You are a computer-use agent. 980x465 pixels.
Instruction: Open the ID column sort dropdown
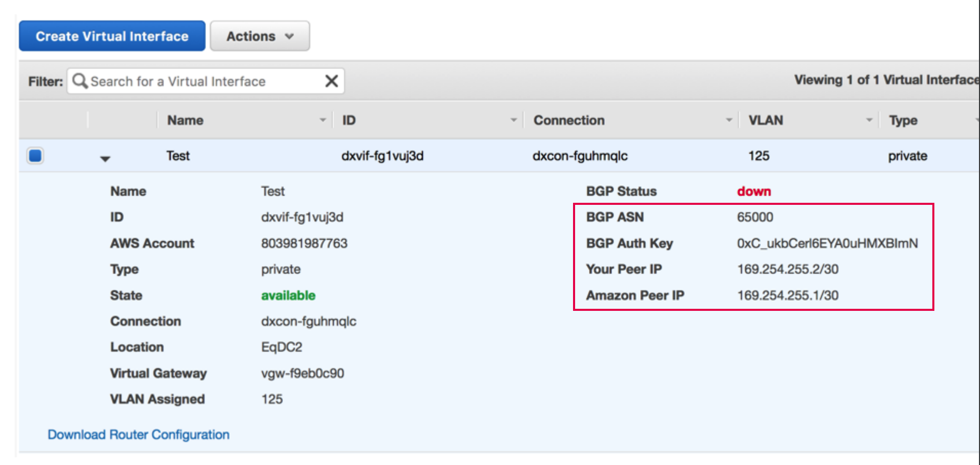pyautogui.click(x=514, y=119)
